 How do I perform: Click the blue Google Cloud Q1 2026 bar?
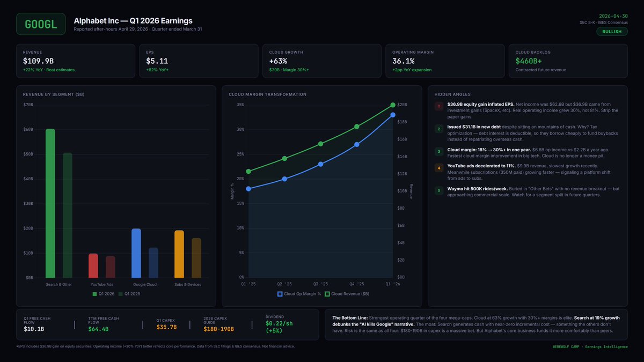click(136, 253)
